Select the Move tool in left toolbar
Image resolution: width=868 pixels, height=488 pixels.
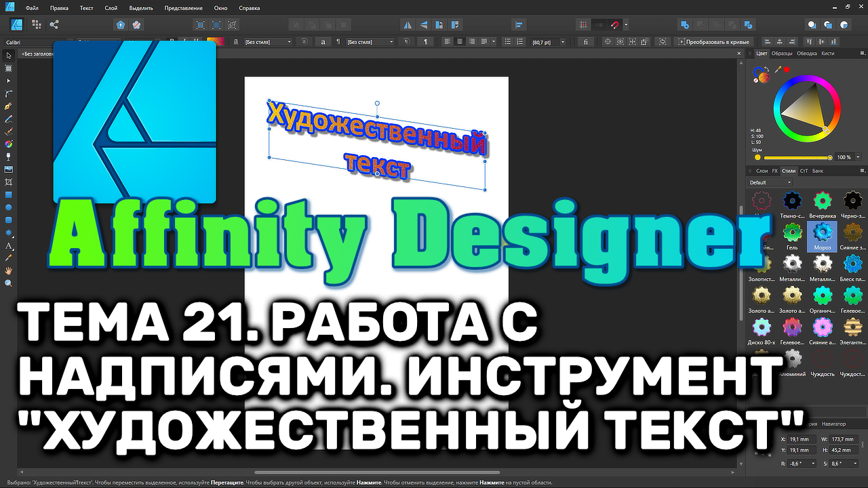(9, 55)
